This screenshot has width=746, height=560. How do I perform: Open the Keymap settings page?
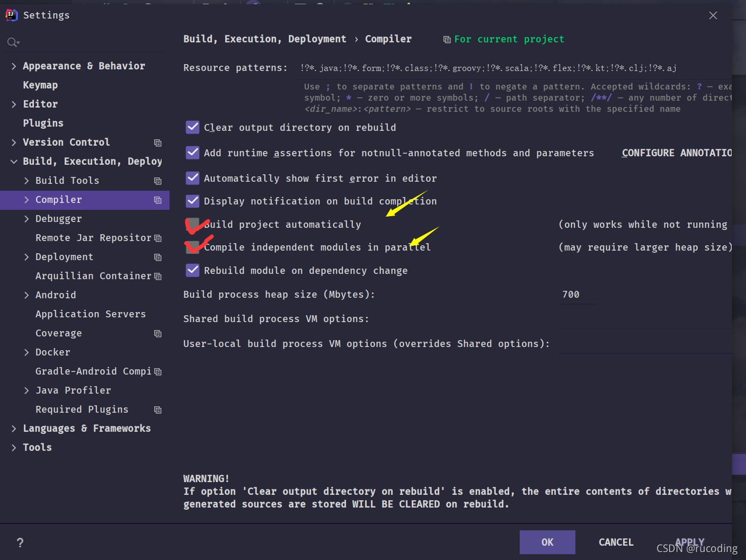[x=40, y=85]
